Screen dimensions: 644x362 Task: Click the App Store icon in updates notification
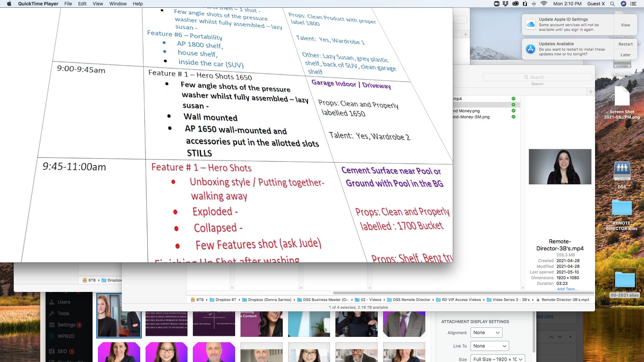pos(531,49)
